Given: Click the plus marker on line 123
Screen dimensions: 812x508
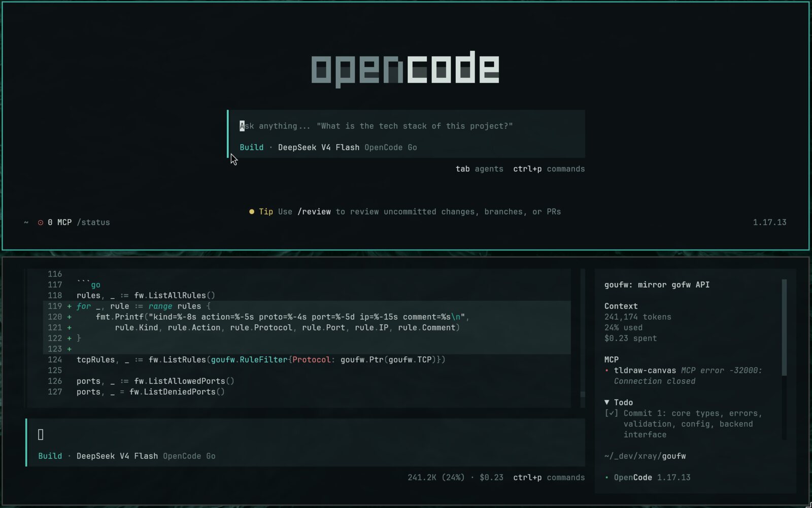Looking at the screenshot, I should coord(69,349).
